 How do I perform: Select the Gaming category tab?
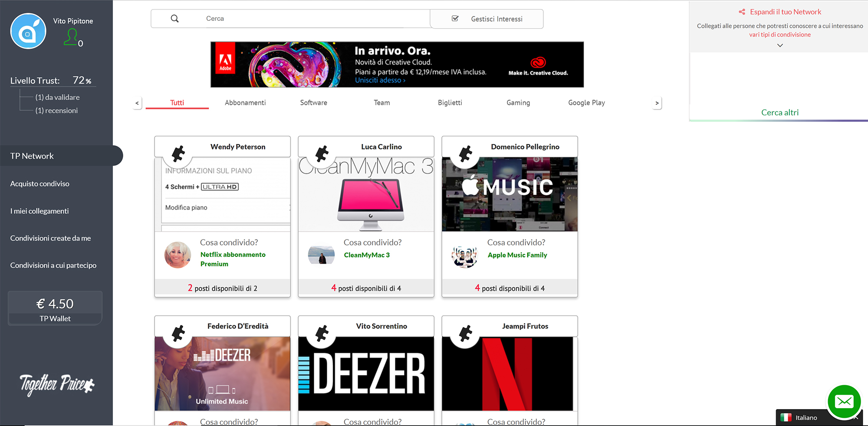[x=518, y=103]
